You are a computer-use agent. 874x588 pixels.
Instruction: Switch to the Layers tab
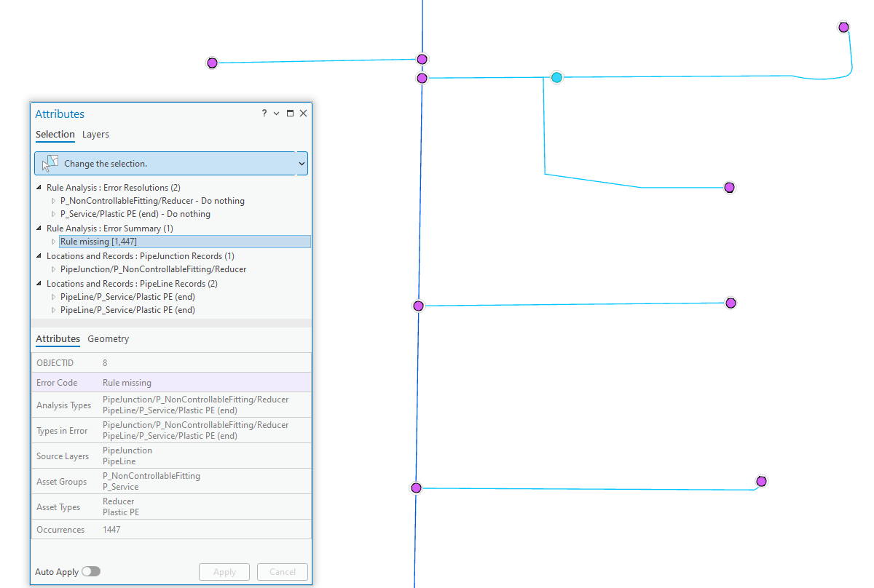[95, 134]
